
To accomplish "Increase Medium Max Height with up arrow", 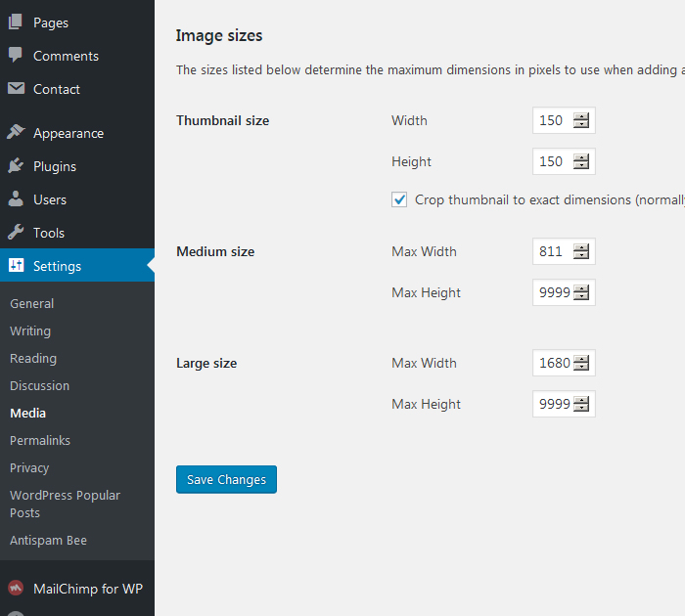I will [x=581, y=288].
